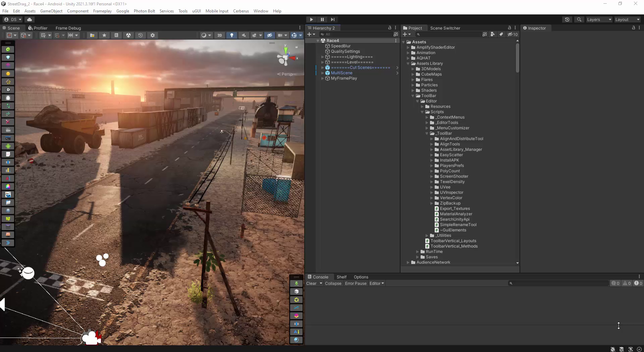The image size is (644, 352).
Task: Click the green gear icon in the vertical toolbar
Action: (8, 49)
